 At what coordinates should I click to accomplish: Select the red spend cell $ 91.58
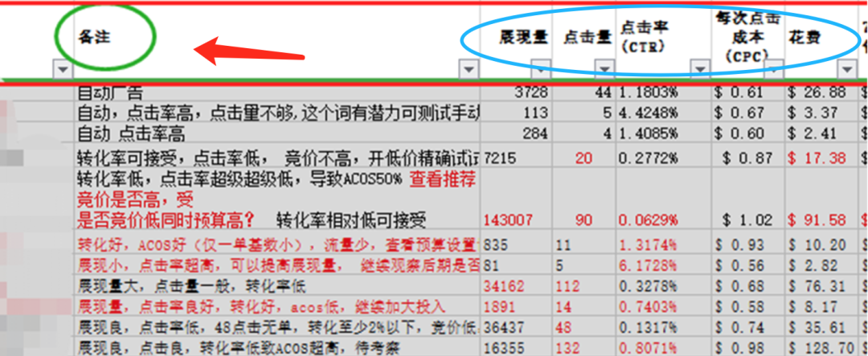[821, 200]
